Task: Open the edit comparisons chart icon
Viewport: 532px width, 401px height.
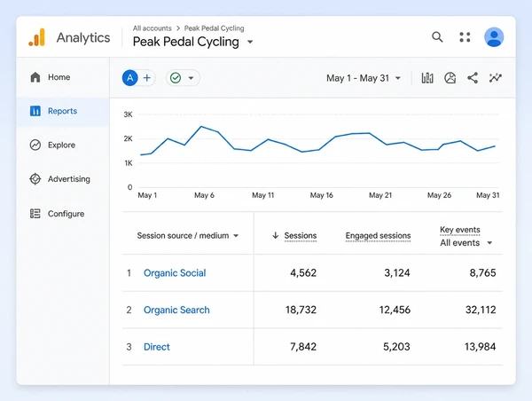Action: point(427,78)
